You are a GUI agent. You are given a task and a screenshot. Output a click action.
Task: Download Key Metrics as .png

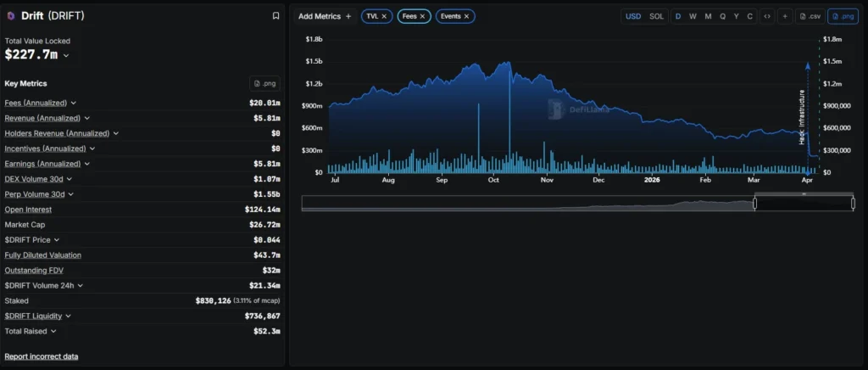(x=265, y=83)
